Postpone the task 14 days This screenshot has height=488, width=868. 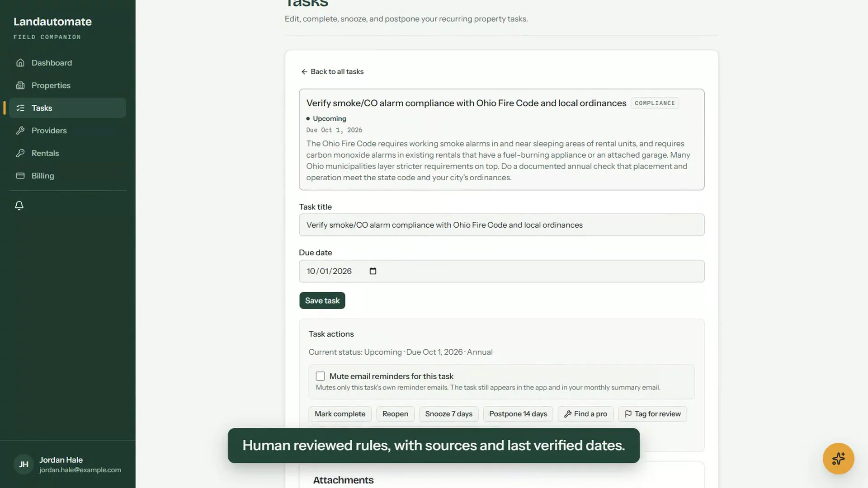pyautogui.click(x=518, y=414)
